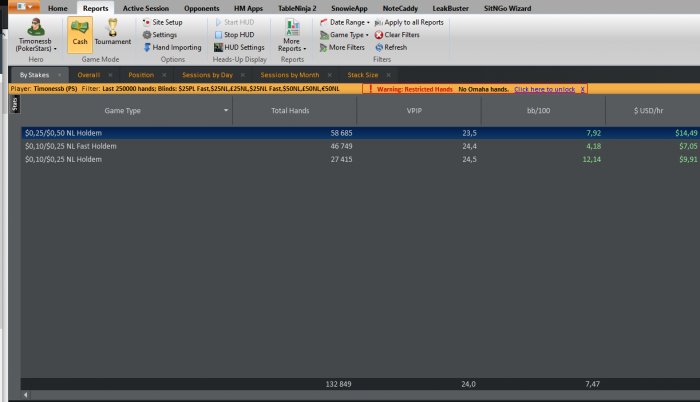Switch to Active Session tab

tap(146, 8)
